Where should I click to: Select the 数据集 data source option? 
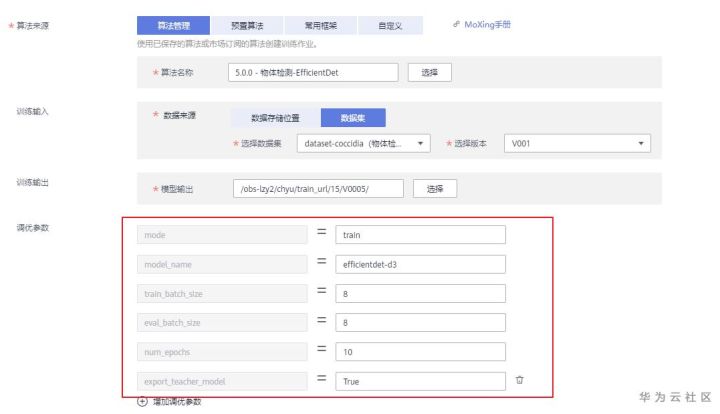(x=353, y=118)
